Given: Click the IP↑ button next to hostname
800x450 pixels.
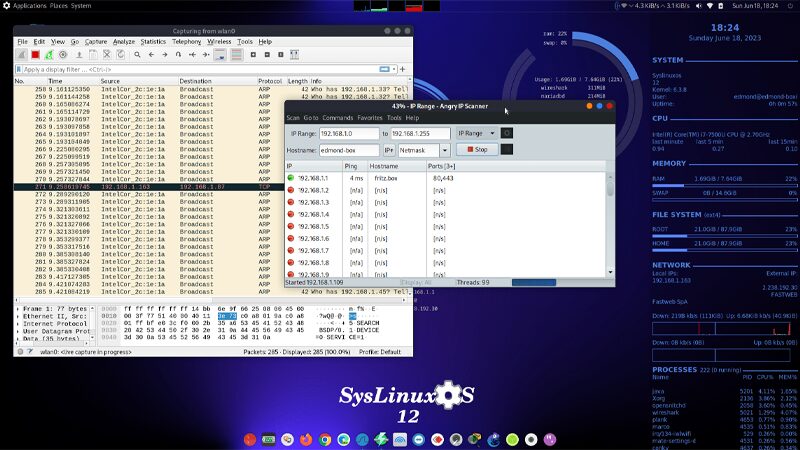Looking at the screenshot, I should point(389,150).
